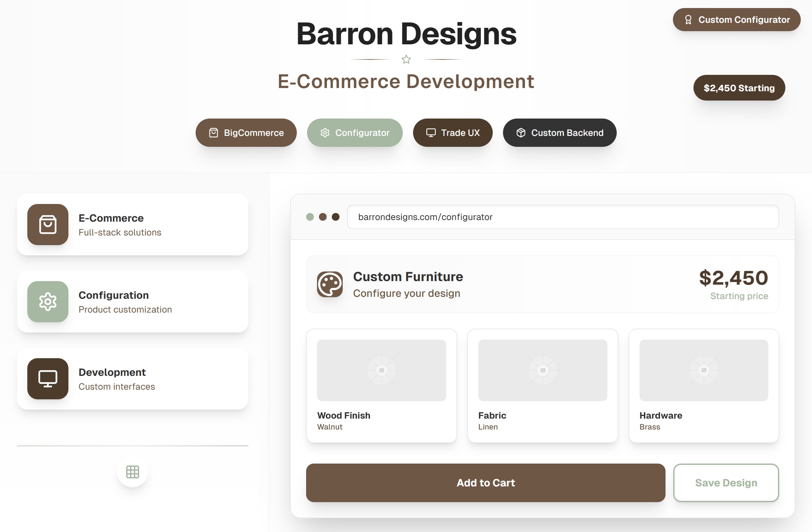Open the Development Custom interfaces card
Screen dimensions: 812x532
[133, 379]
